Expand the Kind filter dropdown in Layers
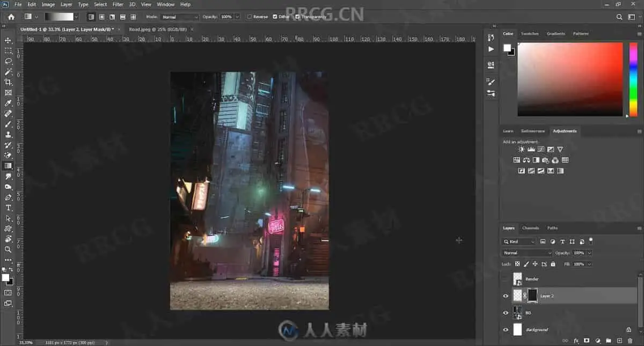Screen dimensions: 644x346 tap(519, 242)
